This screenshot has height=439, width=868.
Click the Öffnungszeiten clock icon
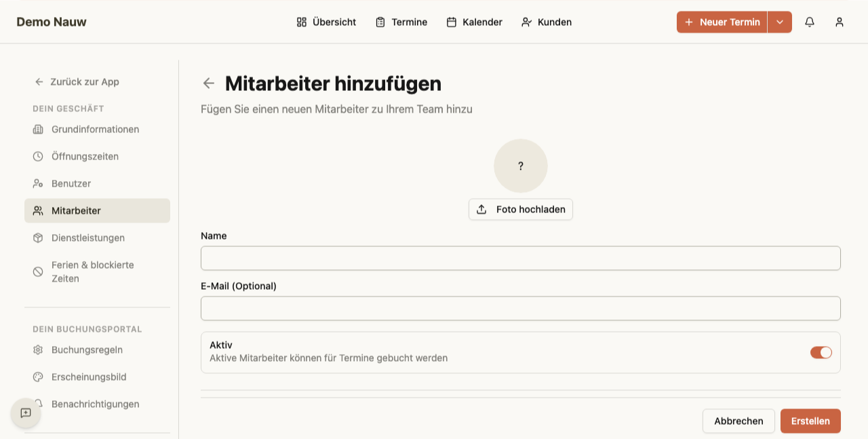click(x=38, y=156)
